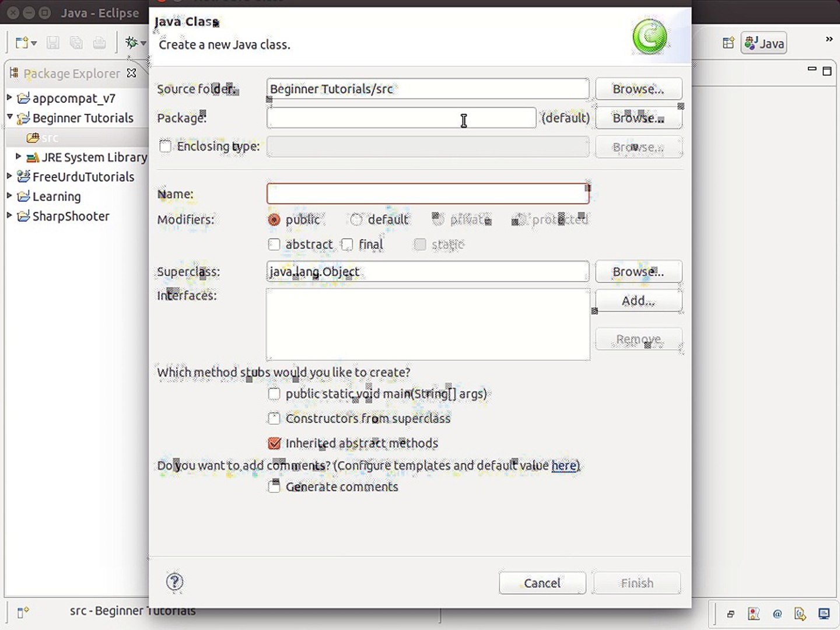Viewport: 840px width, 630px height.
Task: Select the SharpShooter project label
Action: (x=71, y=216)
